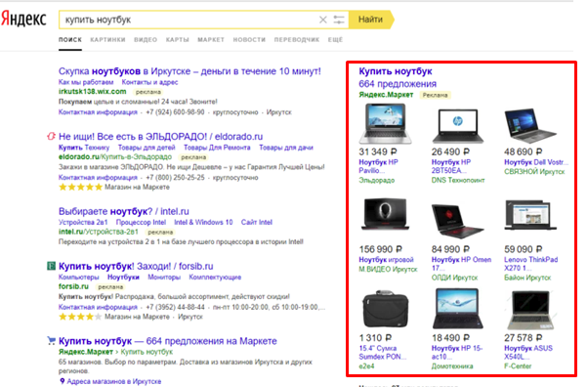Viewport: 588px width, 387px height.
Task: Switch to the Видео tab
Action: 146,40
